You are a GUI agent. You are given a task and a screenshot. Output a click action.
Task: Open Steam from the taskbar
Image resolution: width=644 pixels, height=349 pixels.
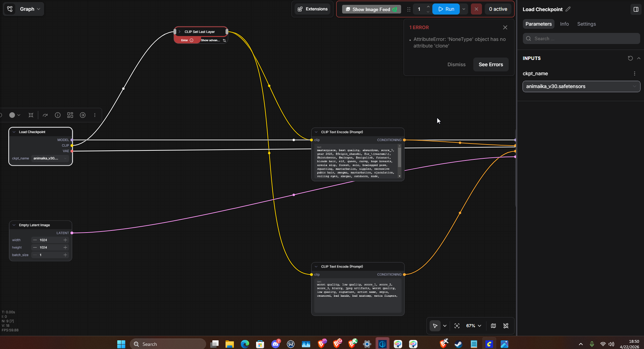point(458,344)
